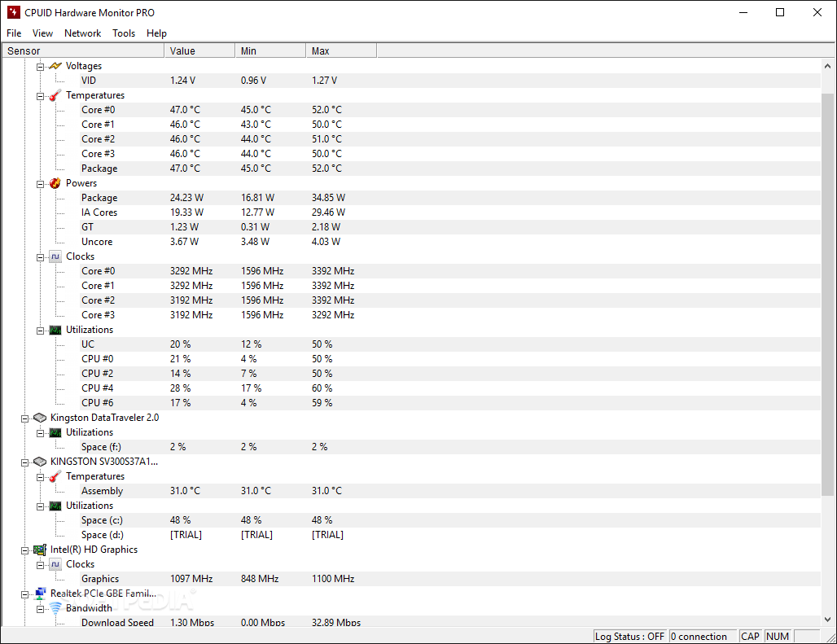Viewport: 837px width, 644px height.
Task: Open the Tools menu
Action: [x=124, y=33]
